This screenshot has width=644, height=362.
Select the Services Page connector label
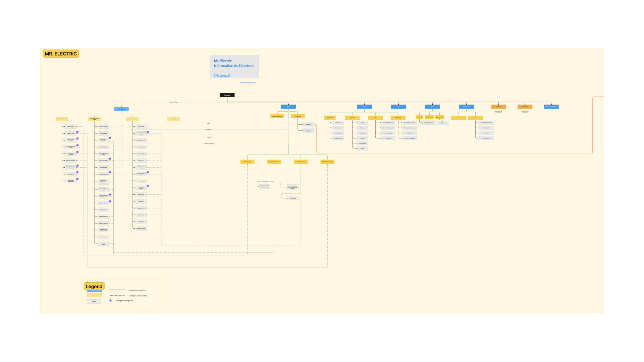(174, 102)
